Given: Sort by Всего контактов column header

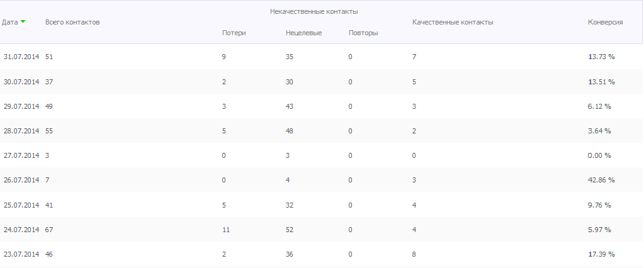Looking at the screenshot, I should click(x=72, y=22).
